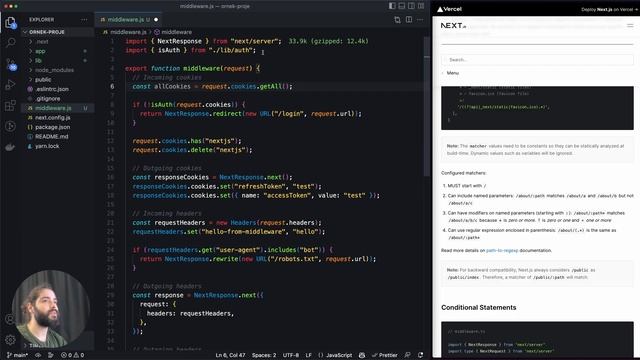Open the editor more actions ellipsis
Image resolution: width=640 pixels, height=360 pixels.
(420, 20)
